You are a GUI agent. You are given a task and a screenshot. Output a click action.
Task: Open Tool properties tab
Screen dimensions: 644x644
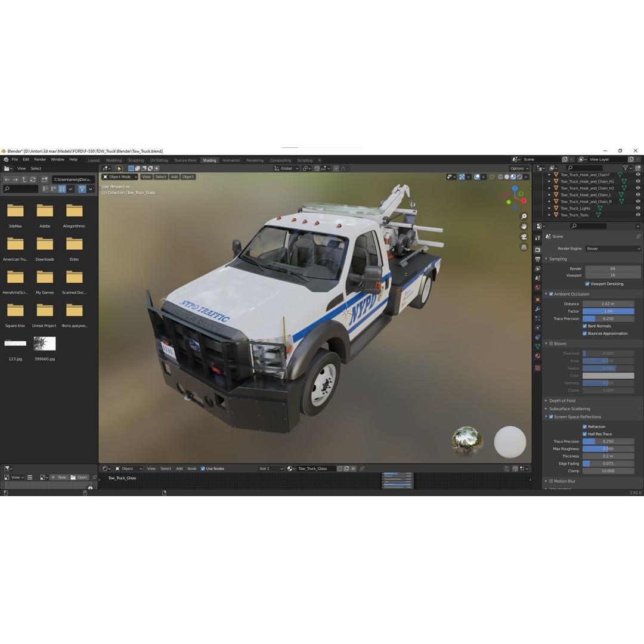point(538,238)
